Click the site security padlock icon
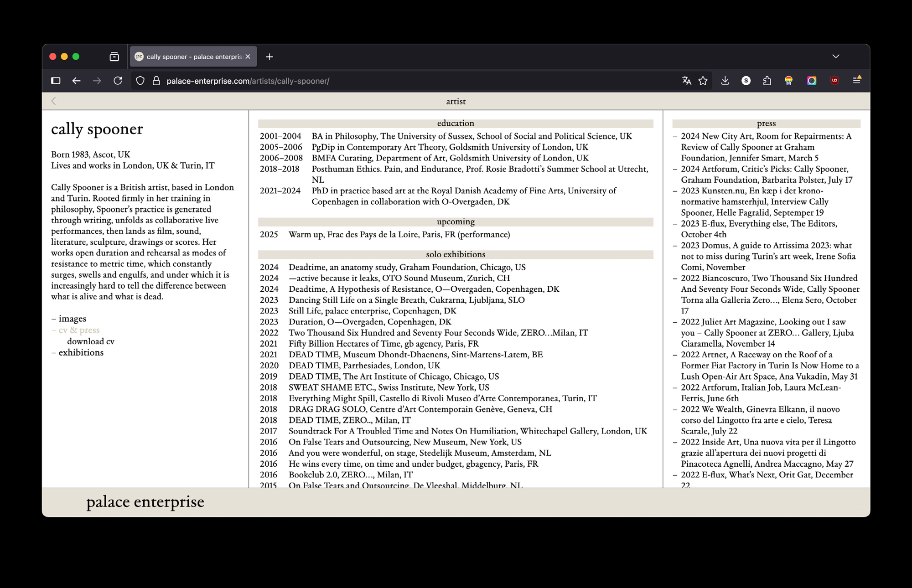The width and height of the screenshot is (912, 588). coord(156,81)
